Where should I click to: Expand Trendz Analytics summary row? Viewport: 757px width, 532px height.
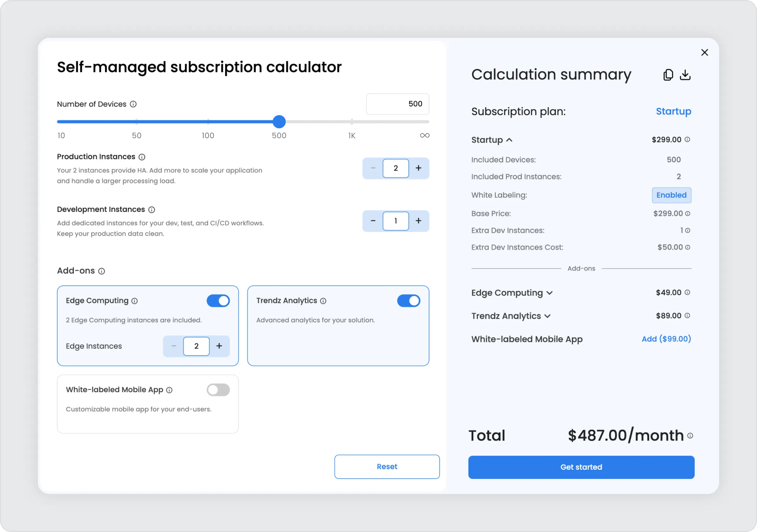[547, 316]
